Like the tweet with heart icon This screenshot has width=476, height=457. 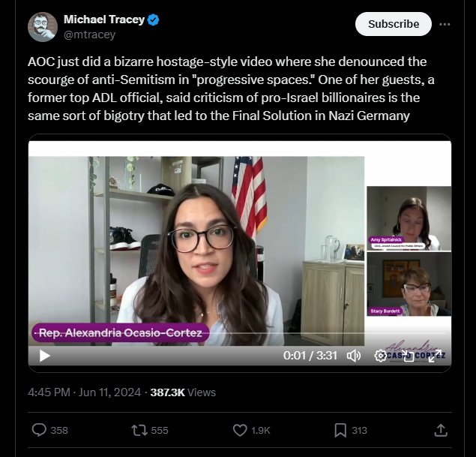point(240,430)
